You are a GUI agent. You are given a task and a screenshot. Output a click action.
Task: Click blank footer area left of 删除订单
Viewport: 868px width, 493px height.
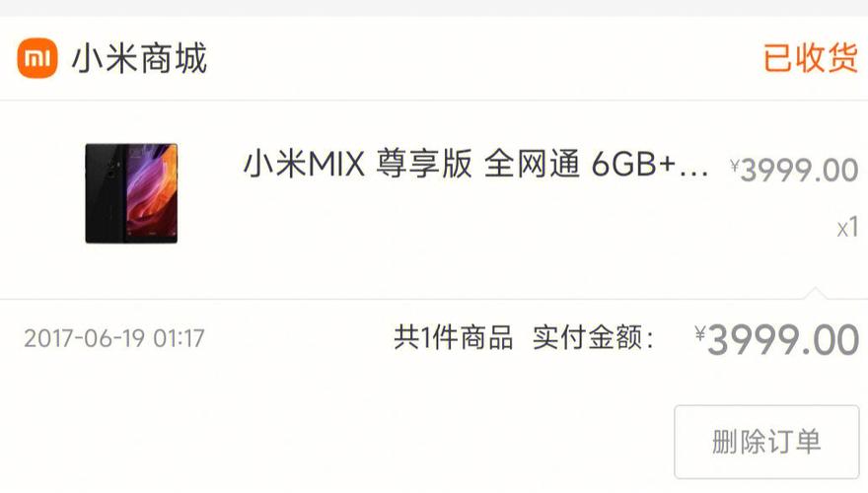coord(332,442)
